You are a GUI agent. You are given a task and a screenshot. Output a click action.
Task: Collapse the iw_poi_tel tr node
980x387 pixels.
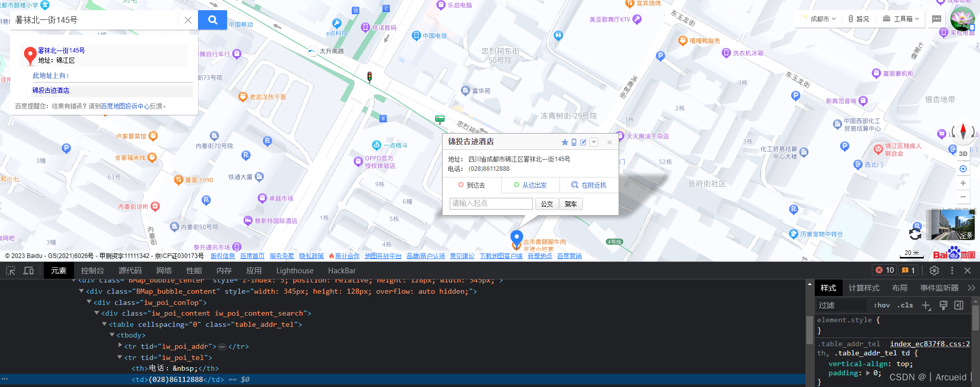click(x=119, y=357)
